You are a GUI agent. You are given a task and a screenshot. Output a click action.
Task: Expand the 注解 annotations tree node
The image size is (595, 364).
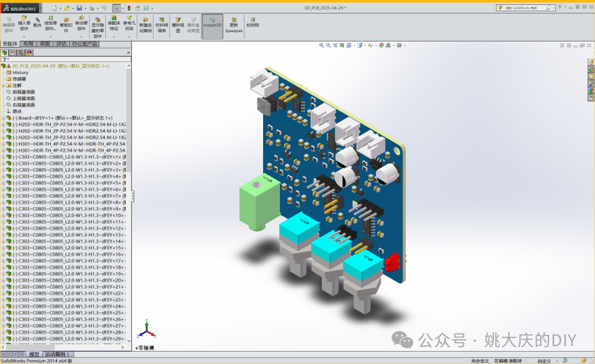[x=4, y=85]
